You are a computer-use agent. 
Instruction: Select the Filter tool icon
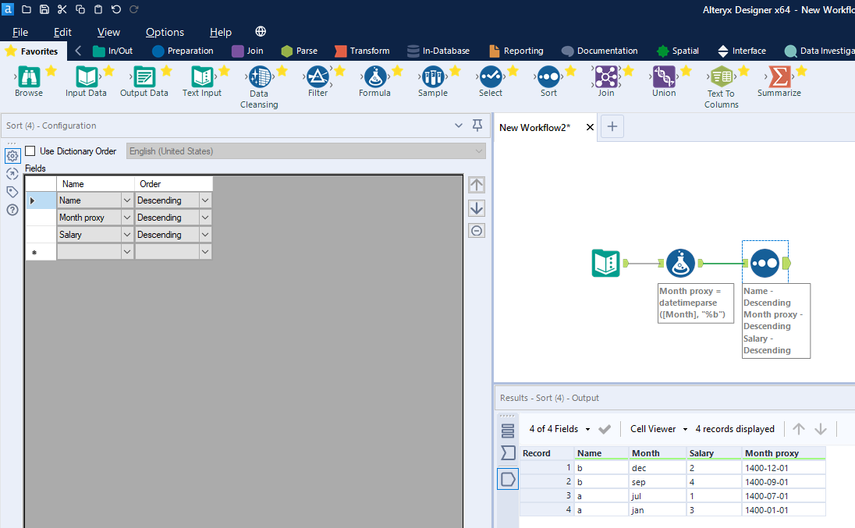pos(317,77)
